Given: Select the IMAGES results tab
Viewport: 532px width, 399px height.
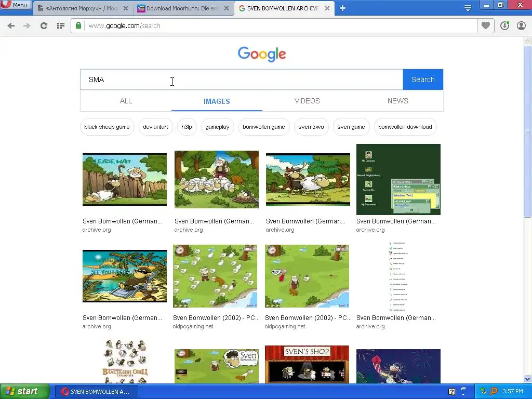Looking at the screenshot, I should (217, 101).
